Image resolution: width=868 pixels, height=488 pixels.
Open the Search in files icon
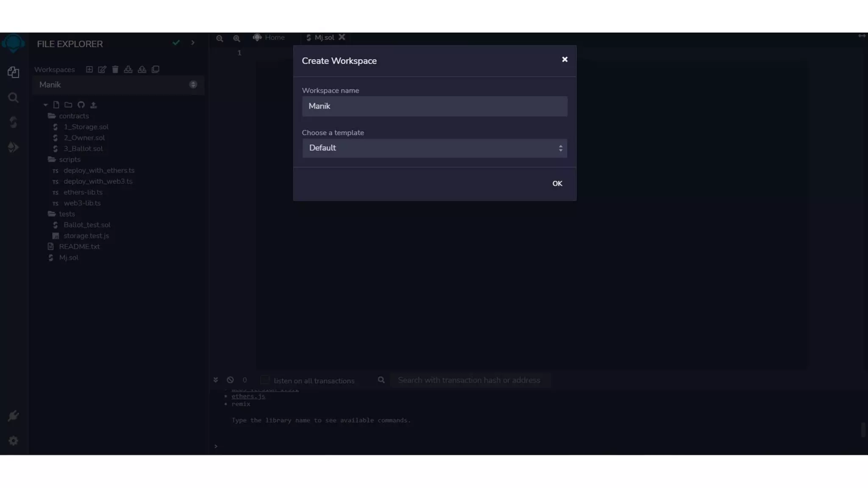pos(14,98)
